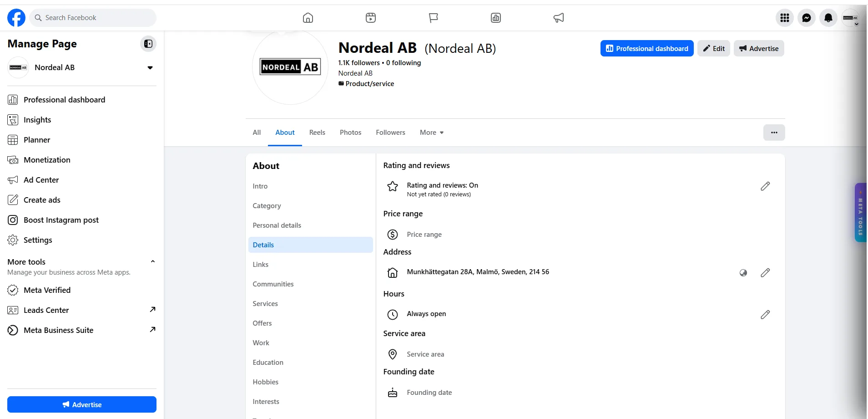
Task: Click the Price range dollar icon
Action: pyautogui.click(x=393, y=235)
